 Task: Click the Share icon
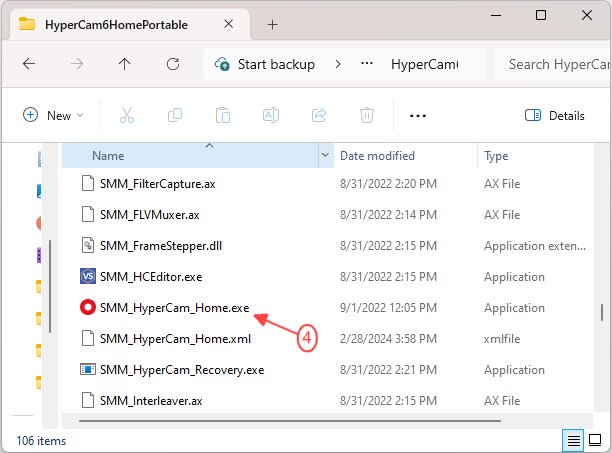319,115
